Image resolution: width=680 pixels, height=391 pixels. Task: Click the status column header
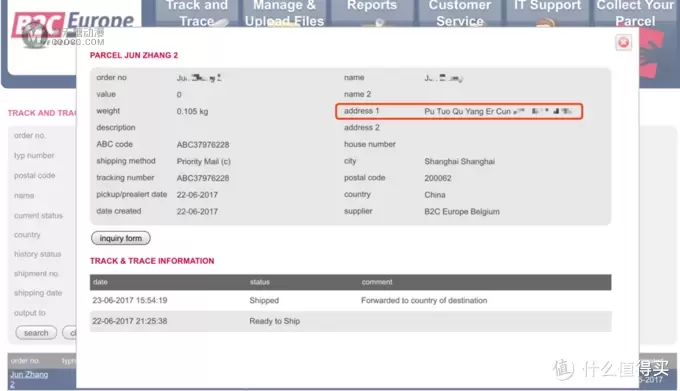259,282
